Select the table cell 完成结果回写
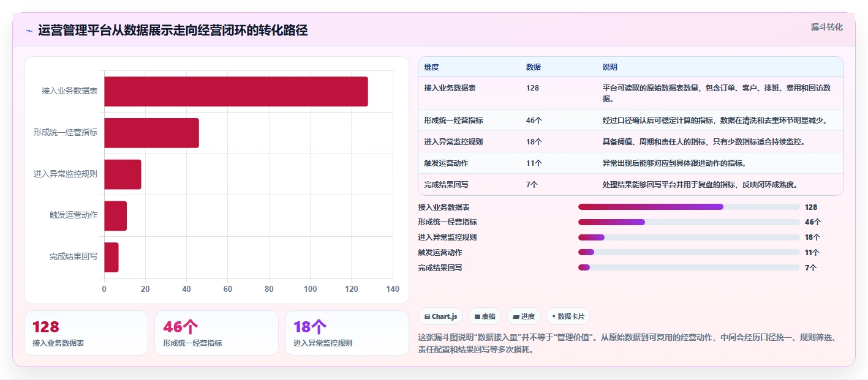 click(446, 184)
